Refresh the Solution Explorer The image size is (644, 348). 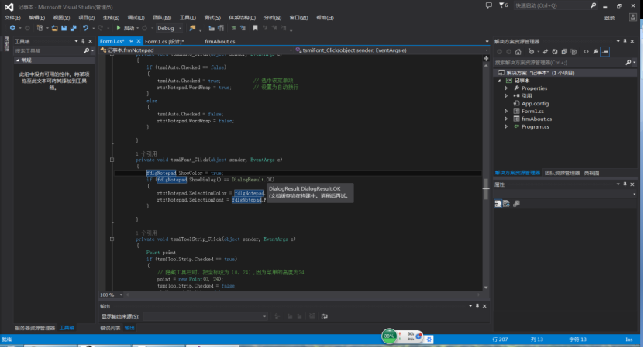click(x=555, y=52)
